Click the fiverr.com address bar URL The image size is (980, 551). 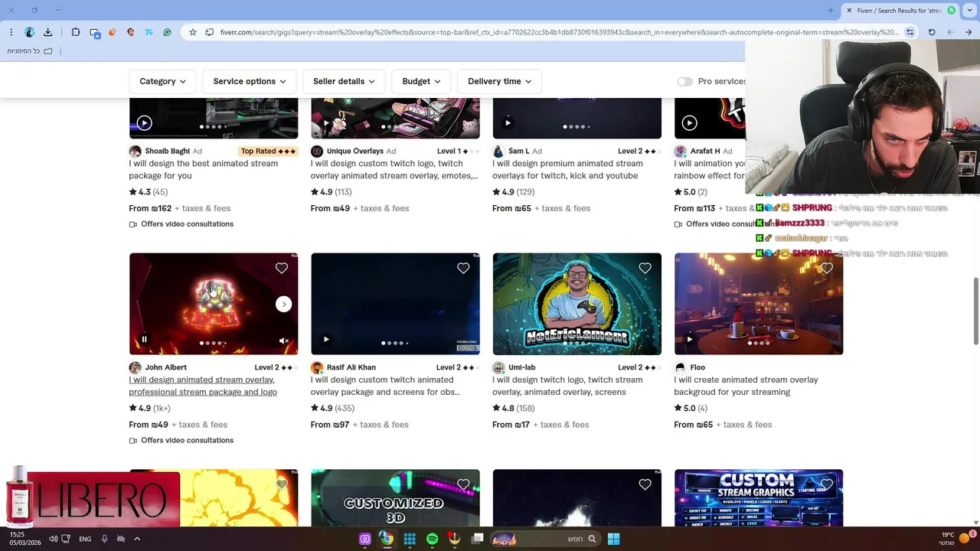click(x=559, y=32)
